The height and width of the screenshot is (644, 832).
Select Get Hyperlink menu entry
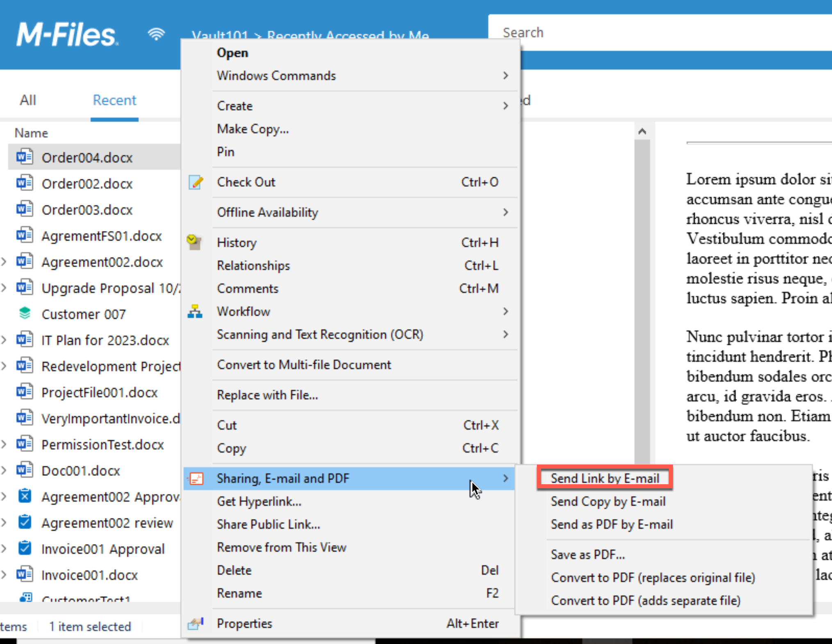point(350,501)
